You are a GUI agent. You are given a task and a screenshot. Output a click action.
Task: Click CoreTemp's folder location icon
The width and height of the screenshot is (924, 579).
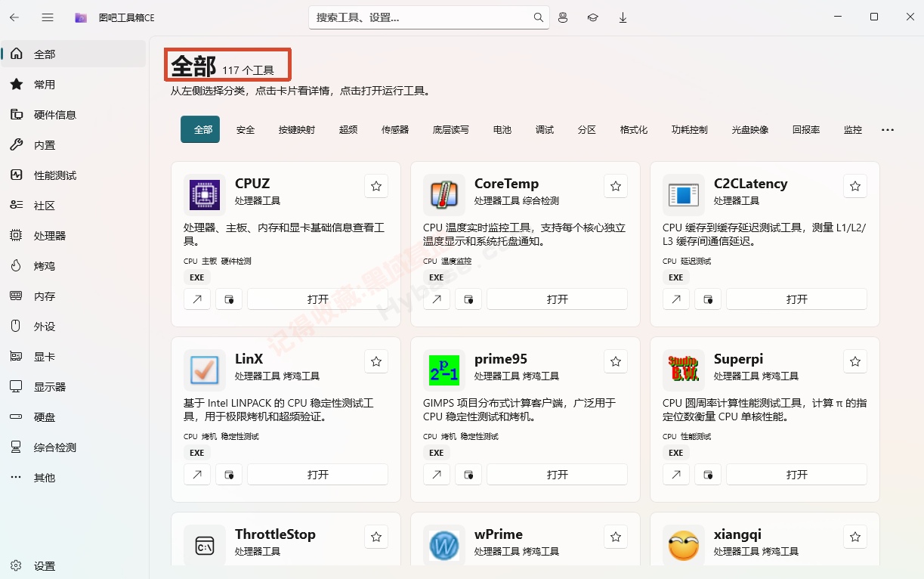point(468,299)
